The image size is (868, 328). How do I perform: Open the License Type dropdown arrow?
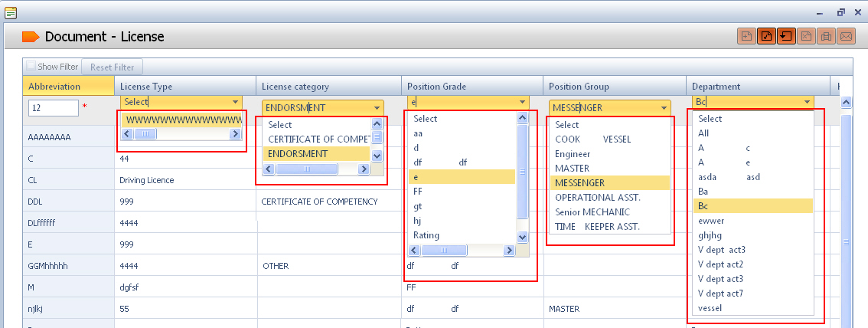click(x=234, y=102)
